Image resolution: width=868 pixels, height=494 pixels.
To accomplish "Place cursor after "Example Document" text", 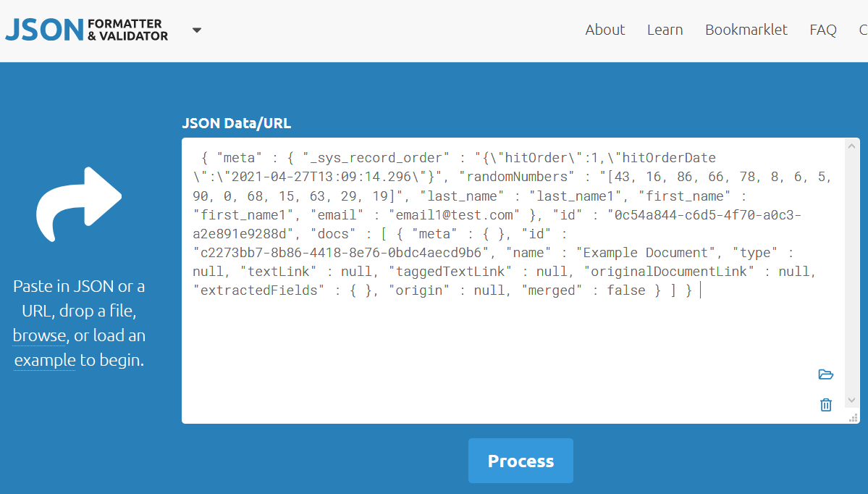I will (x=708, y=253).
